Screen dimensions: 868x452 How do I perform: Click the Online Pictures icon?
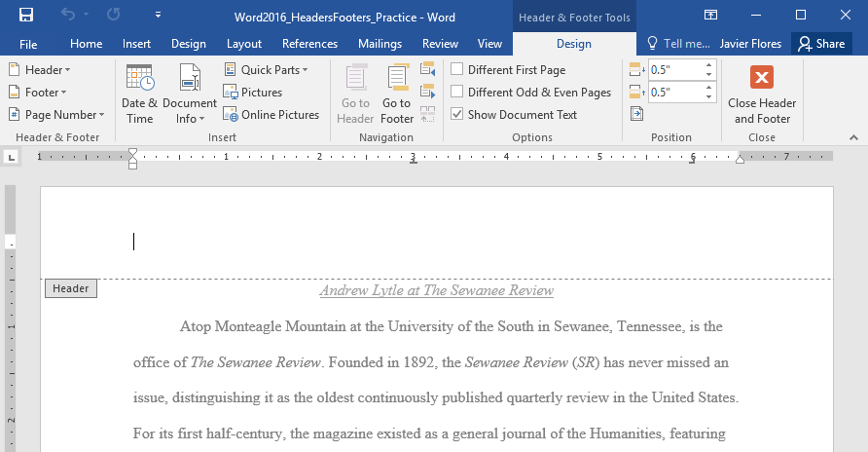[271, 115]
